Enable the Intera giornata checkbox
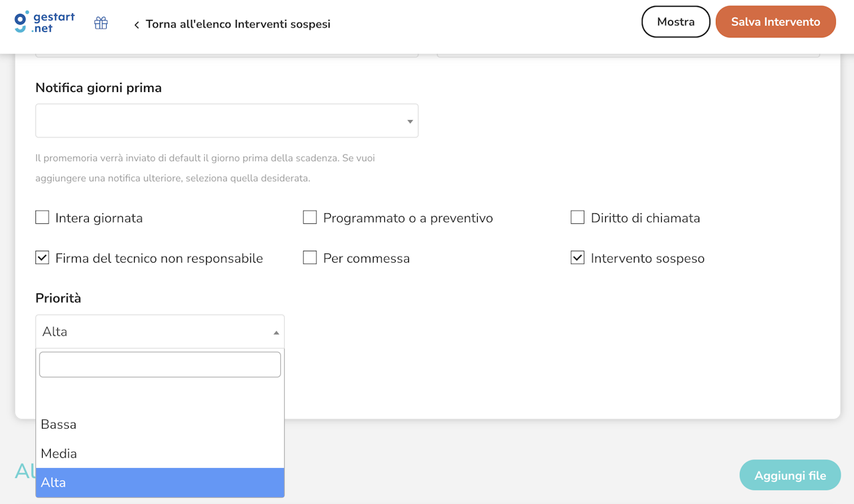 point(42,217)
